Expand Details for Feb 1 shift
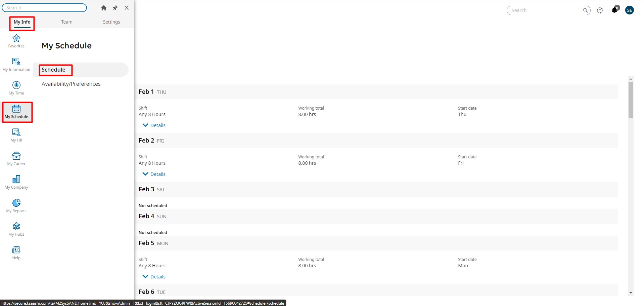The width and height of the screenshot is (644, 306). 154,125
